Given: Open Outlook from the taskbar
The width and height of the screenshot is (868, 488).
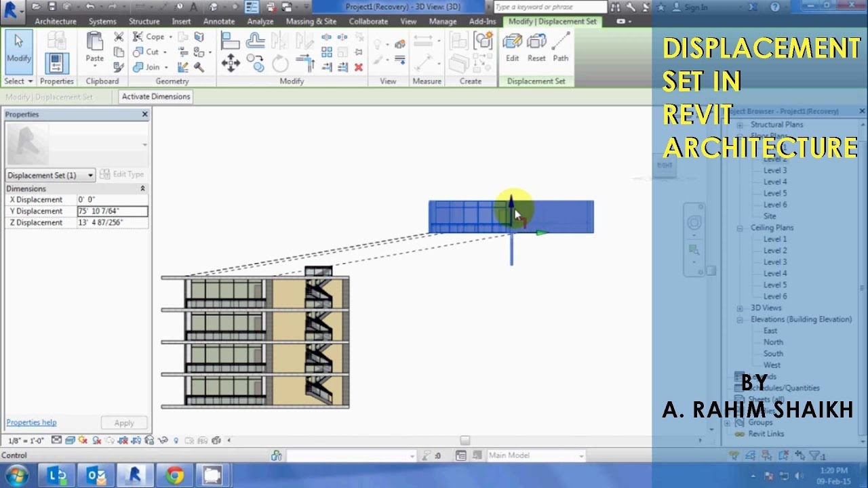Looking at the screenshot, I should [x=96, y=476].
